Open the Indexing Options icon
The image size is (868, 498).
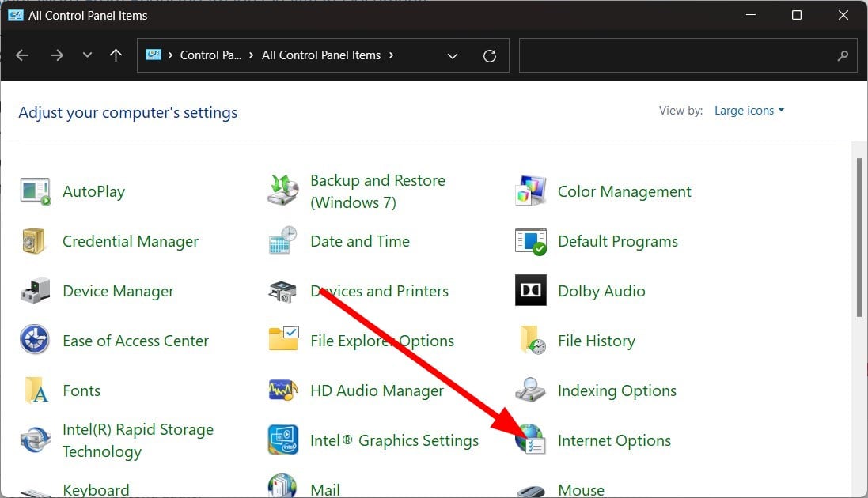pyautogui.click(x=530, y=390)
